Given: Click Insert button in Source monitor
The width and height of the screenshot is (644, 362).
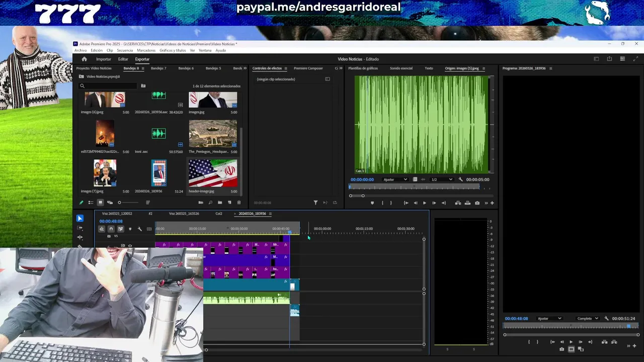Looking at the screenshot, I should (x=458, y=203).
